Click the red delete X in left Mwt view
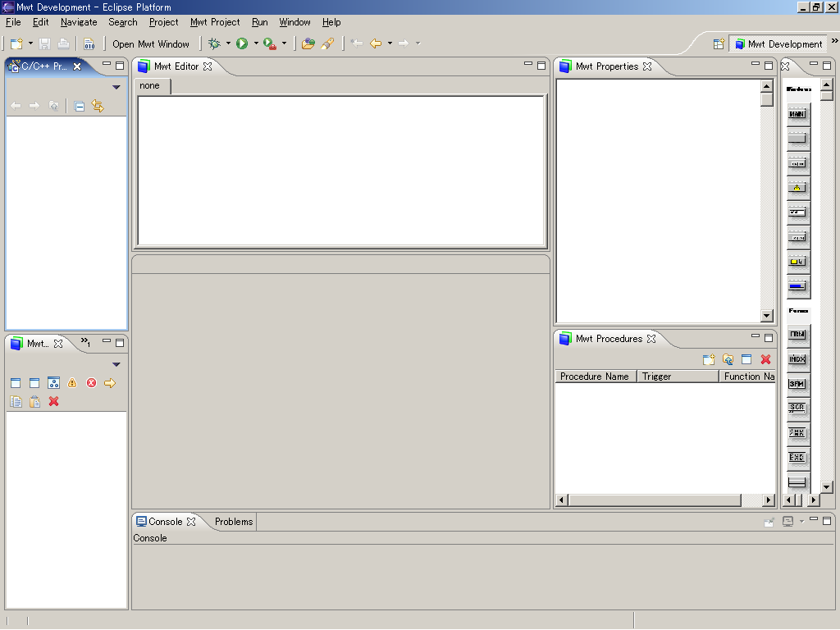The image size is (840, 630). tap(53, 401)
